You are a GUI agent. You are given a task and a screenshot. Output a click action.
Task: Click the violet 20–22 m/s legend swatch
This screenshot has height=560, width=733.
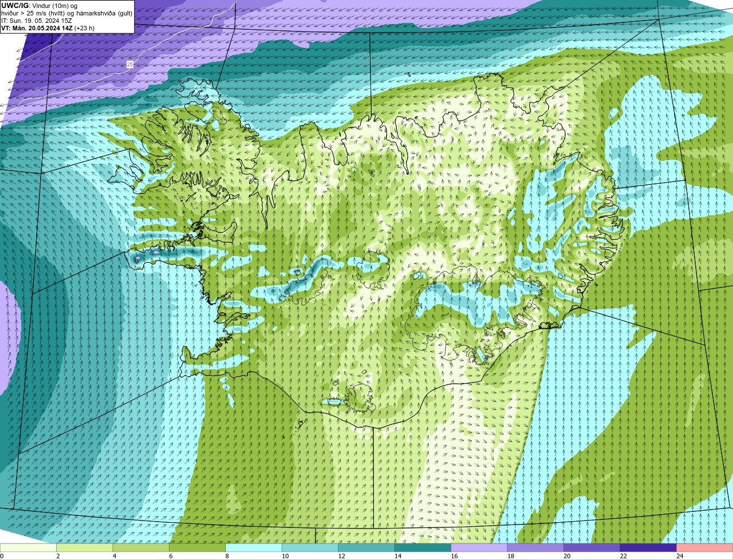592,548
